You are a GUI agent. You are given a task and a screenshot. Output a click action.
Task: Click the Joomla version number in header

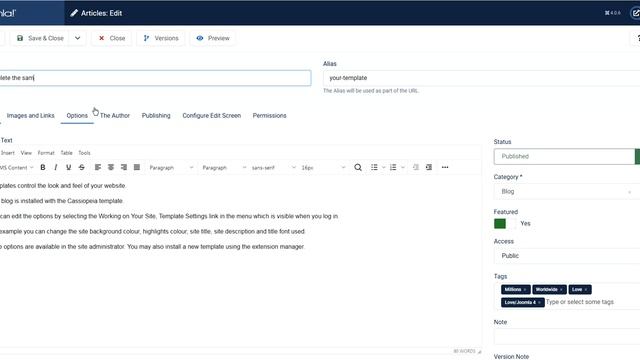[x=613, y=13]
